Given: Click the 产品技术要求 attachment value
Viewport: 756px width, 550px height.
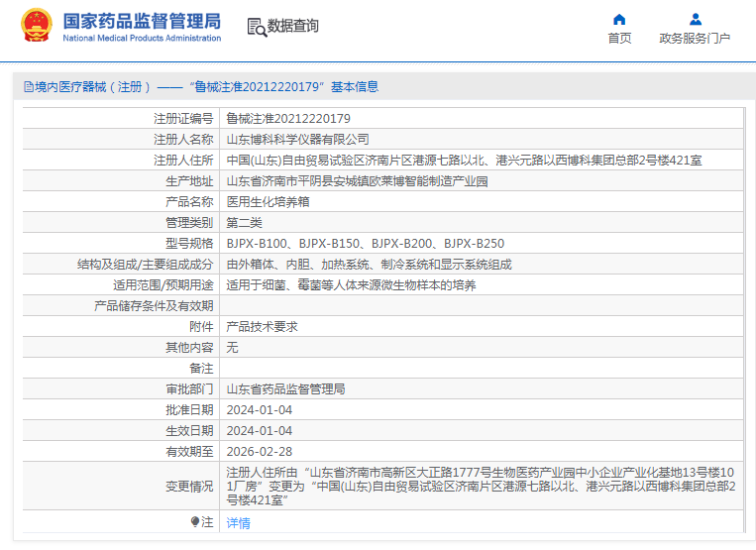Looking at the screenshot, I should [x=263, y=327].
